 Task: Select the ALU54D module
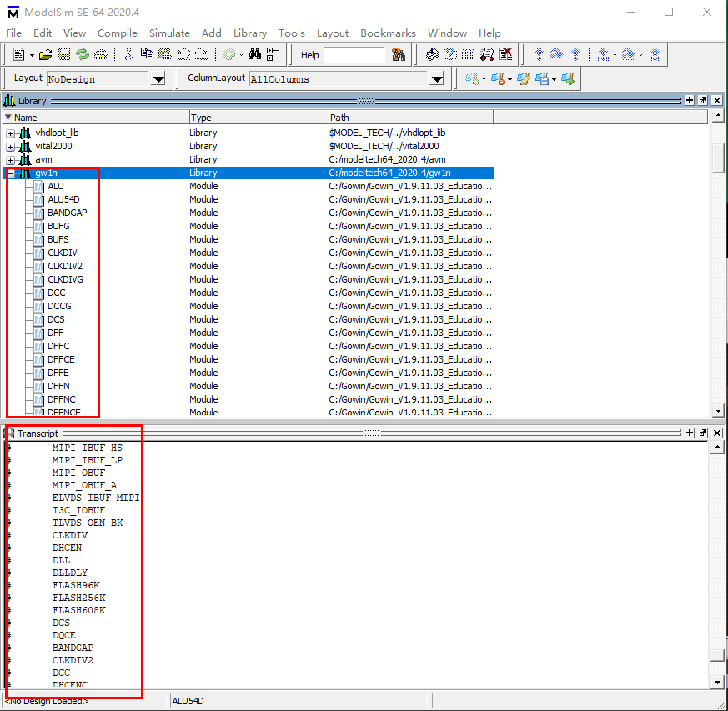click(63, 199)
